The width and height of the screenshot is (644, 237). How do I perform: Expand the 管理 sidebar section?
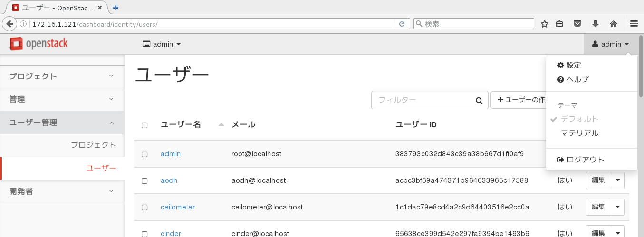(x=63, y=99)
